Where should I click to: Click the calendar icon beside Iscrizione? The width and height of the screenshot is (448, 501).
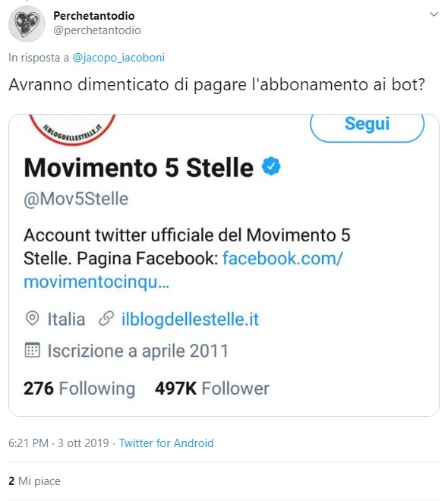pyautogui.click(x=33, y=350)
